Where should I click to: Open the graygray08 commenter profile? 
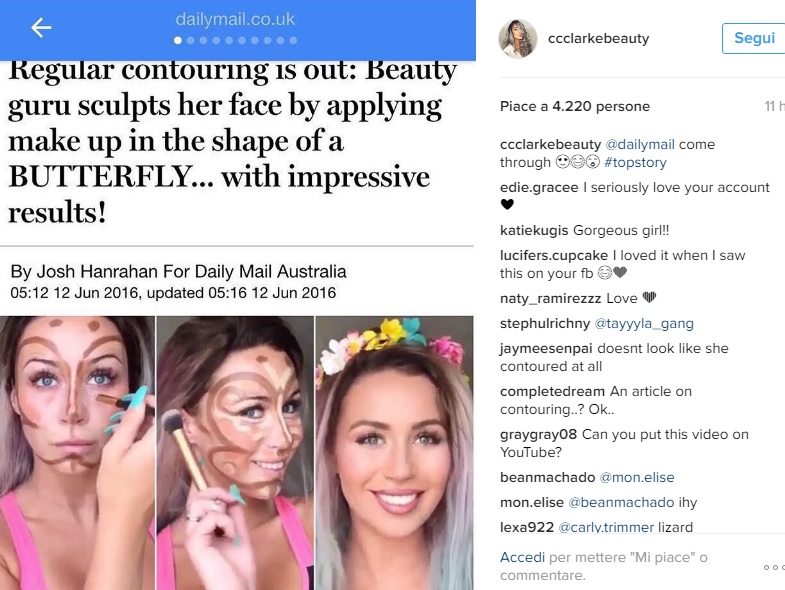pyautogui.click(x=538, y=434)
